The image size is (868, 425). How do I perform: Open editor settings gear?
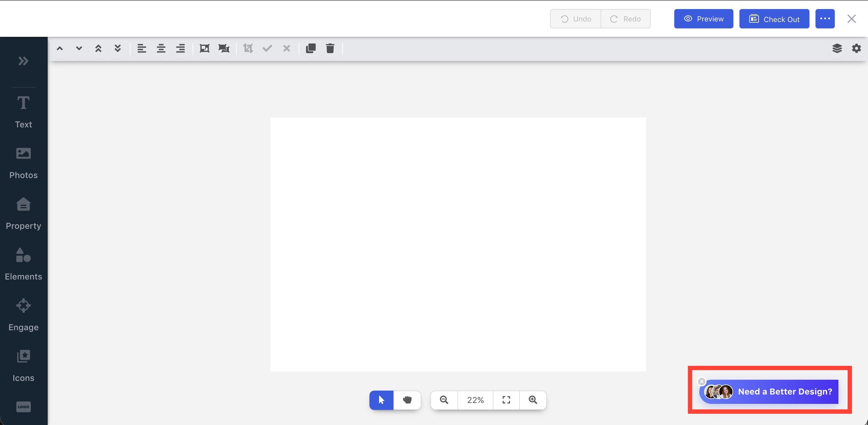coord(856,49)
